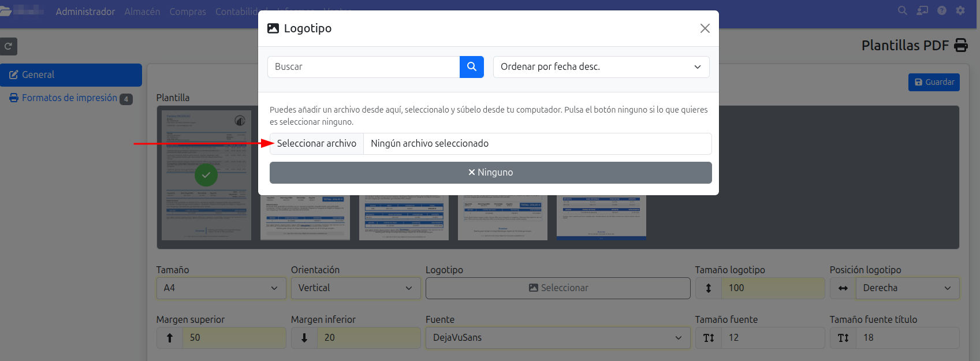Click the user screen presentation icon
Image resolution: width=980 pixels, height=361 pixels.
coord(922,11)
